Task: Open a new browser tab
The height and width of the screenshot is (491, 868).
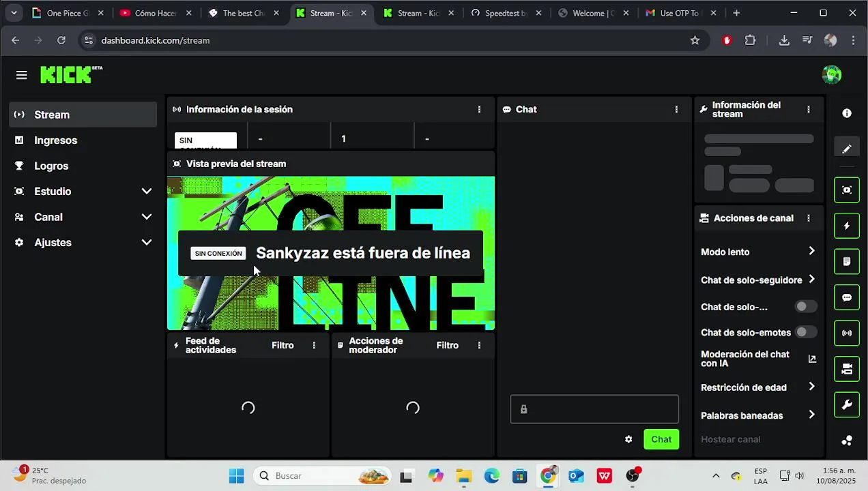Action: (736, 13)
